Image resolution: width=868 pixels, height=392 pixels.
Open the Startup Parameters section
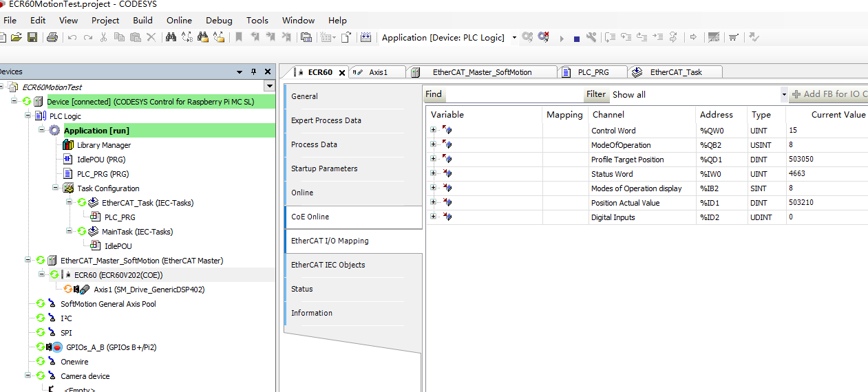tap(352, 168)
